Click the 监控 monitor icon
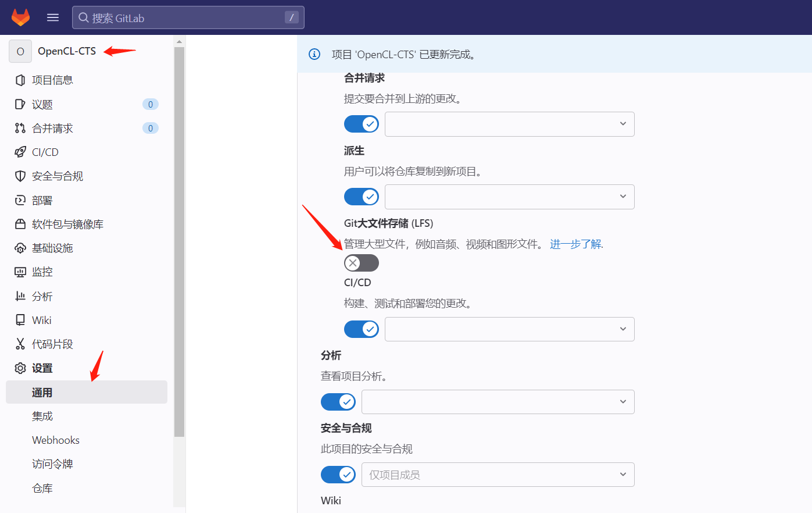The height and width of the screenshot is (513, 812). (20, 272)
